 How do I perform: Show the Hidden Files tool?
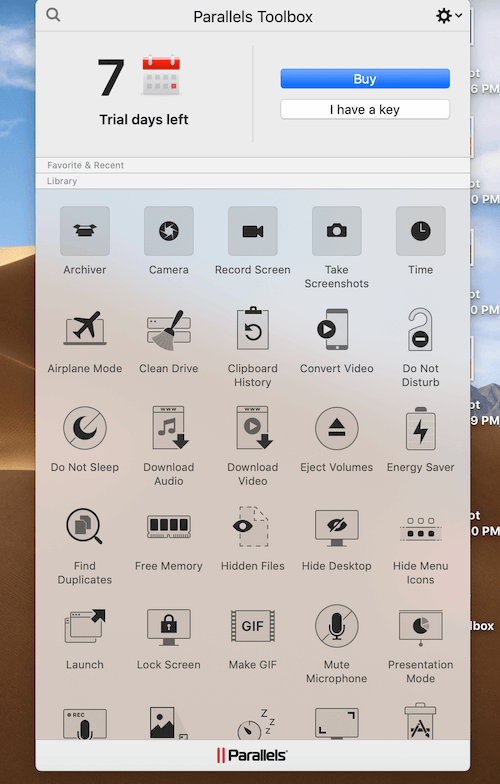coord(252,526)
